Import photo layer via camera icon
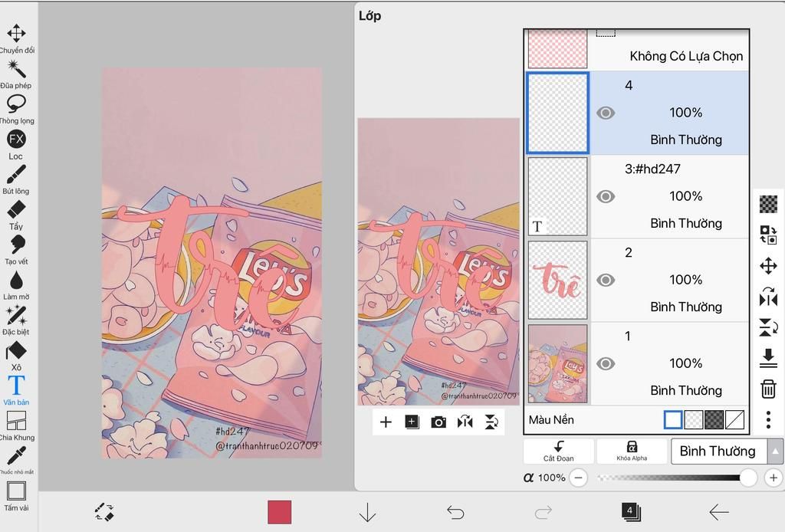Screen dimensions: 785x532 point(438,422)
